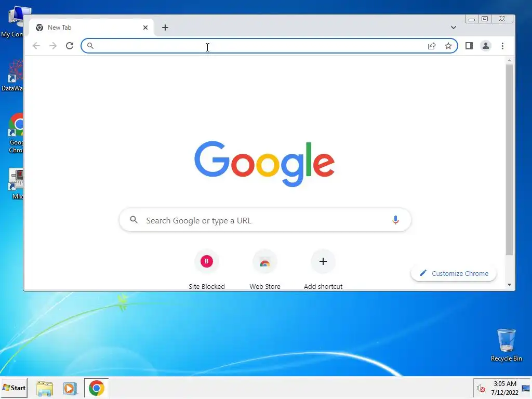Viewport: 532px width, 399px height.
Task: Minimize the Chrome window
Action: tap(472, 19)
